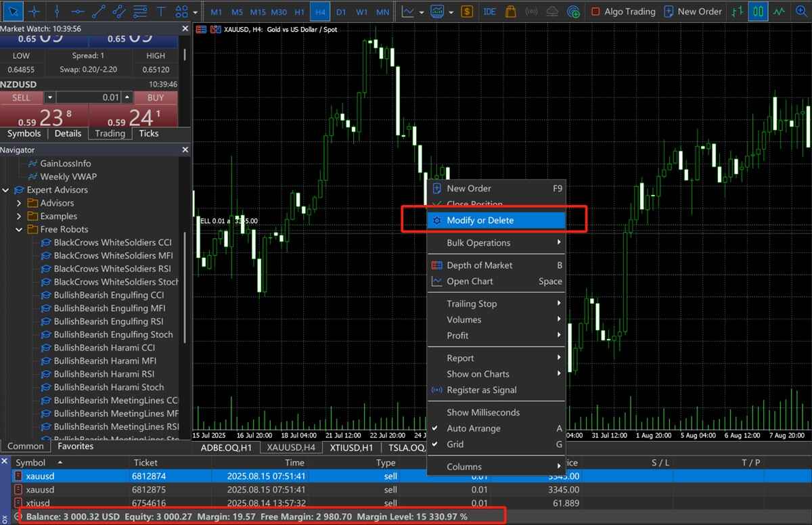The height and width of the screenshot is (525, 812).
Task: Click the NZDUSD SELL button
Action: [22, 97]
